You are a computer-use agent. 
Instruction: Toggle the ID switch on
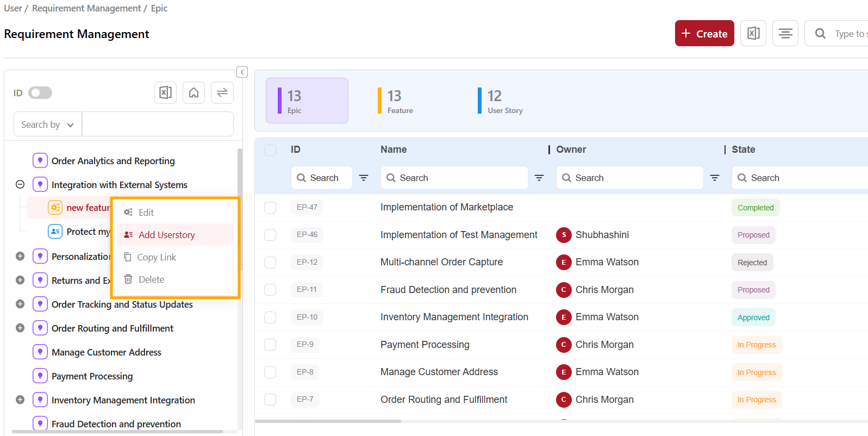click(40, 93)
